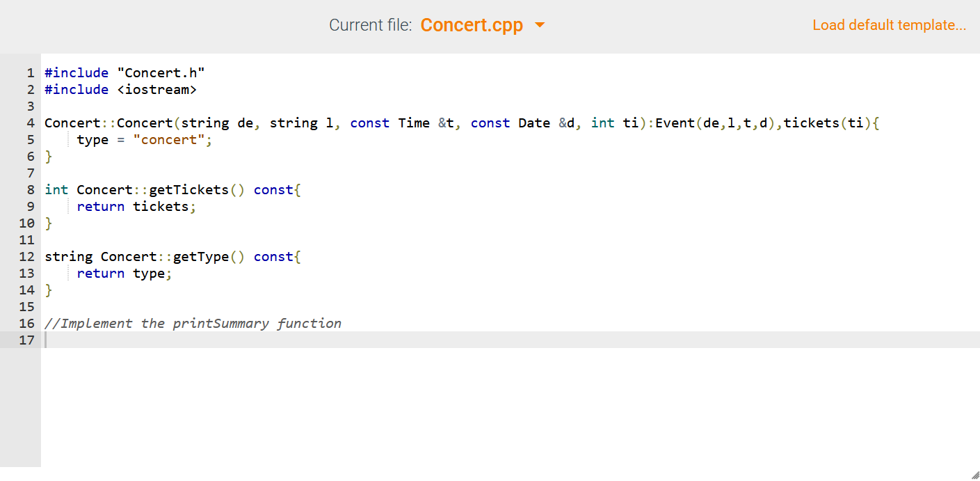Click the resize grip in bottom-right corner

[x=972, y=473]
